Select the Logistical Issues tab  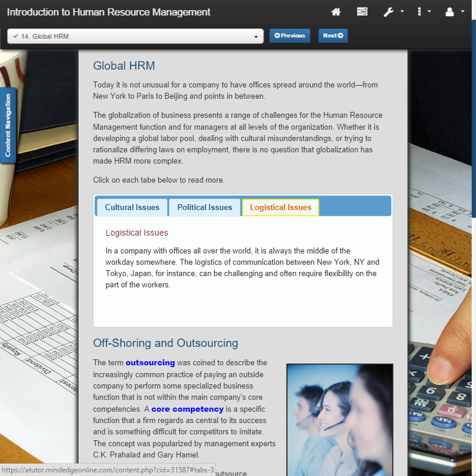pyautogui.click(x=280, y=207)
